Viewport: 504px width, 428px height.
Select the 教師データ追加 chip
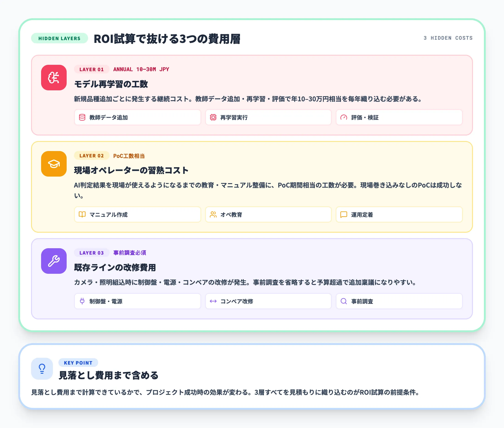[x=137, y=117]
